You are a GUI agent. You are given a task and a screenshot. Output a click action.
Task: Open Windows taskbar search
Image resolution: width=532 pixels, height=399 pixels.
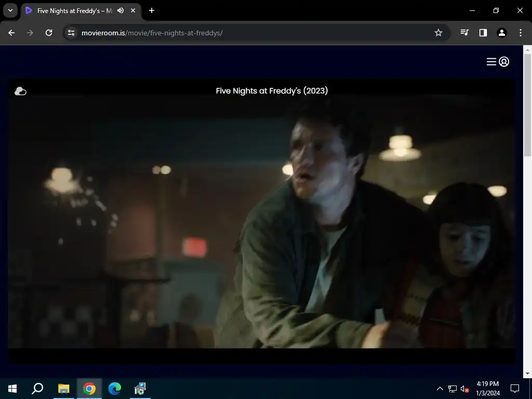tap(37, 389)
